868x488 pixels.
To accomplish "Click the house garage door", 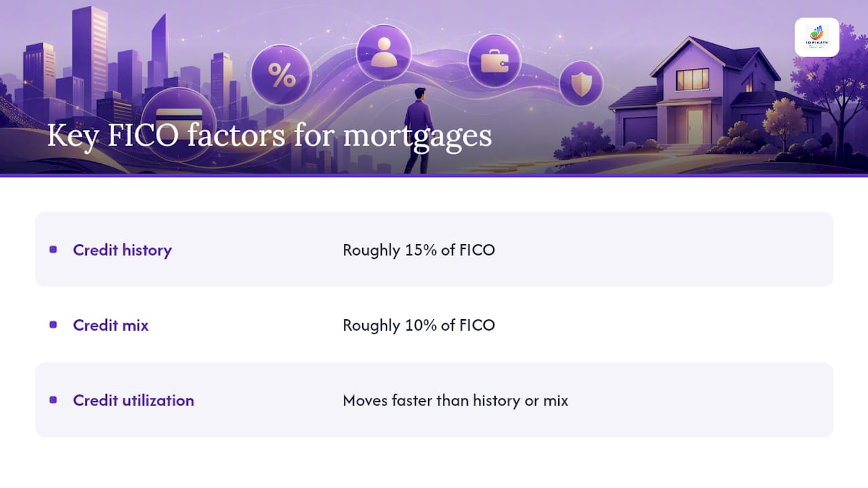I will click(x=640, y=130).
